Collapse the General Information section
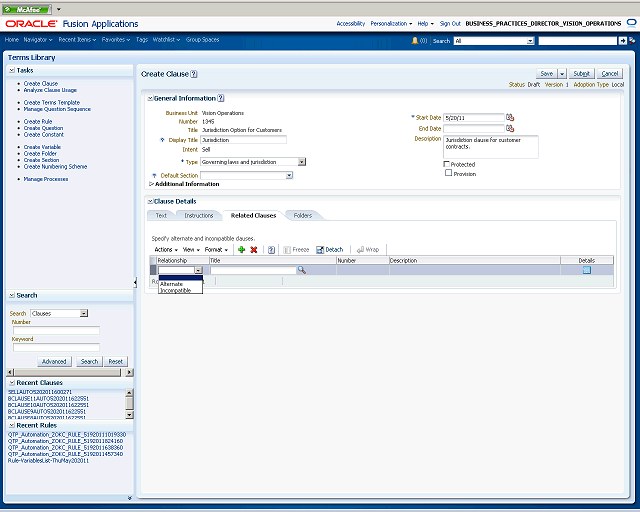This screenshot has width=640, height=512. pos(150,98)
